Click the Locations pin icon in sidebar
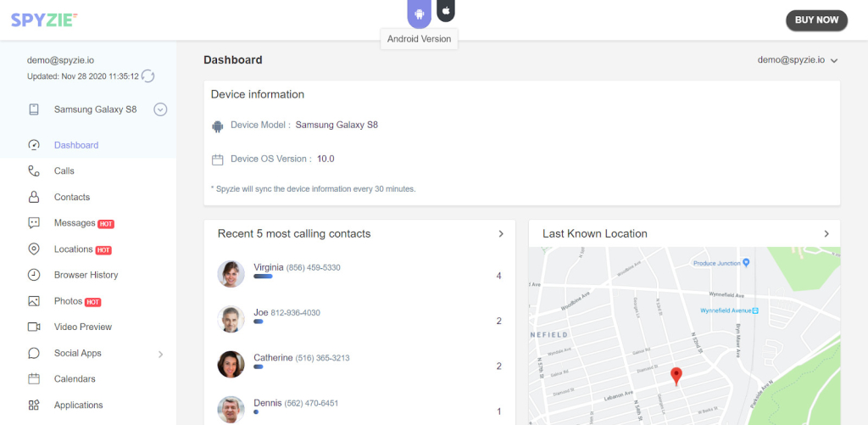The height and width of the screenshot is (425, 868). coord(34,249)
